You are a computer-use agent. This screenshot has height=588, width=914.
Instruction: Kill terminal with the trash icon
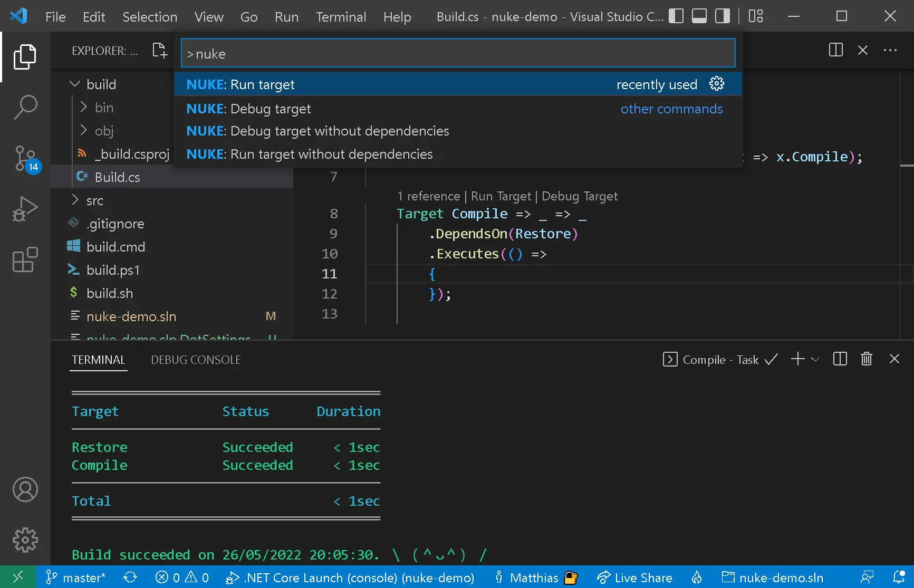point(866,359)
